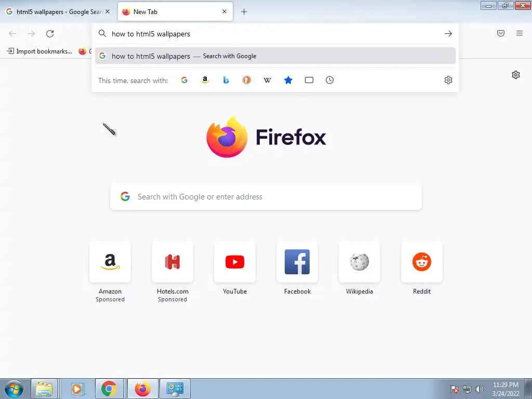
Task: Go forward one page
Action: coord(31,34)
